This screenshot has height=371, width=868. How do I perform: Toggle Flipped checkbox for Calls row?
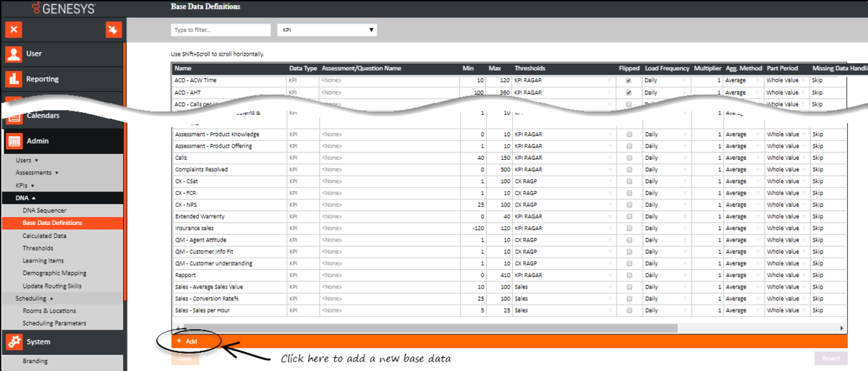pos(629,158)
